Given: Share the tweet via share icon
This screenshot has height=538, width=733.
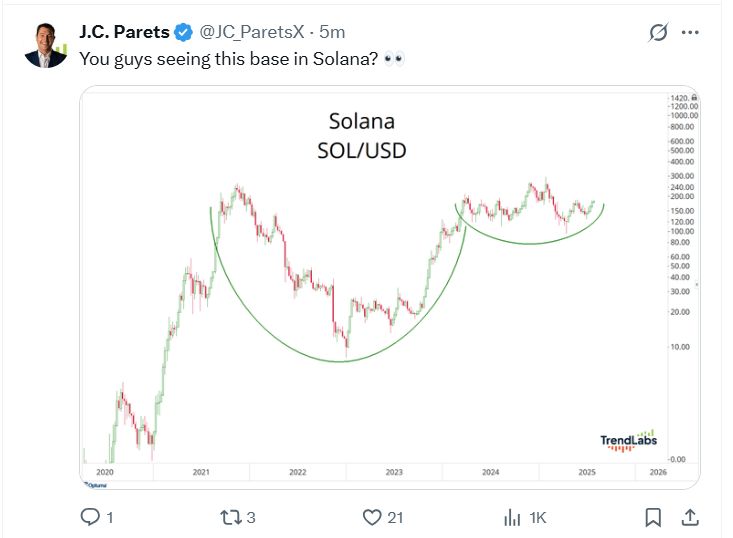Looking at the screenshot, I should (x=689, y=517).
